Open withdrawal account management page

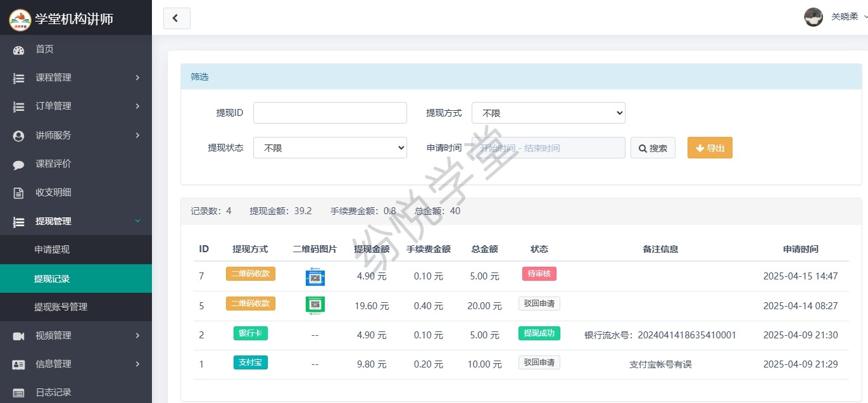(x=61, y=307)
